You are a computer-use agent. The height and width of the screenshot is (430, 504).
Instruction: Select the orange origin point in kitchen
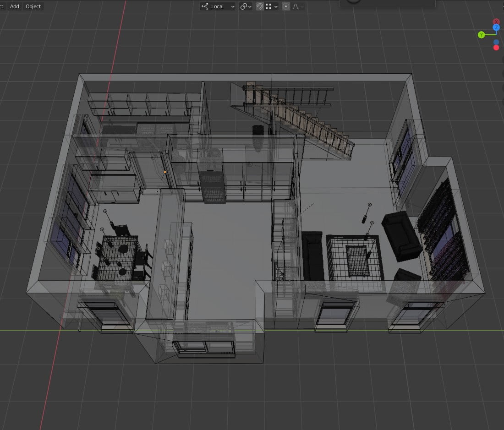[165, 172]
